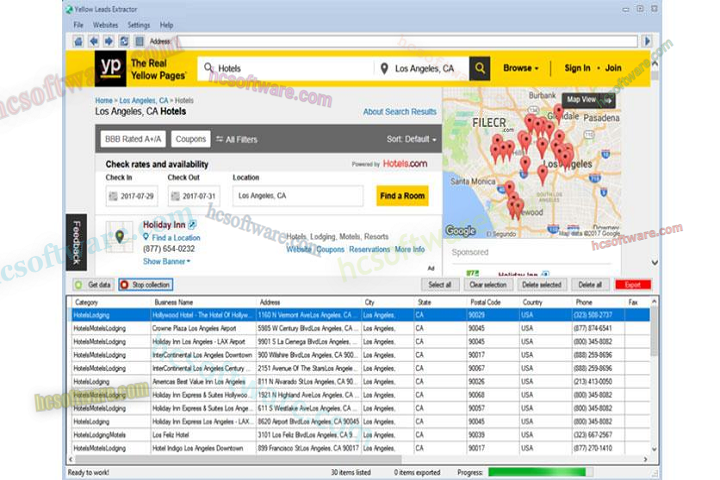The image size is (720, 480).
Task: Open All Filters
Action: point(237,139)
